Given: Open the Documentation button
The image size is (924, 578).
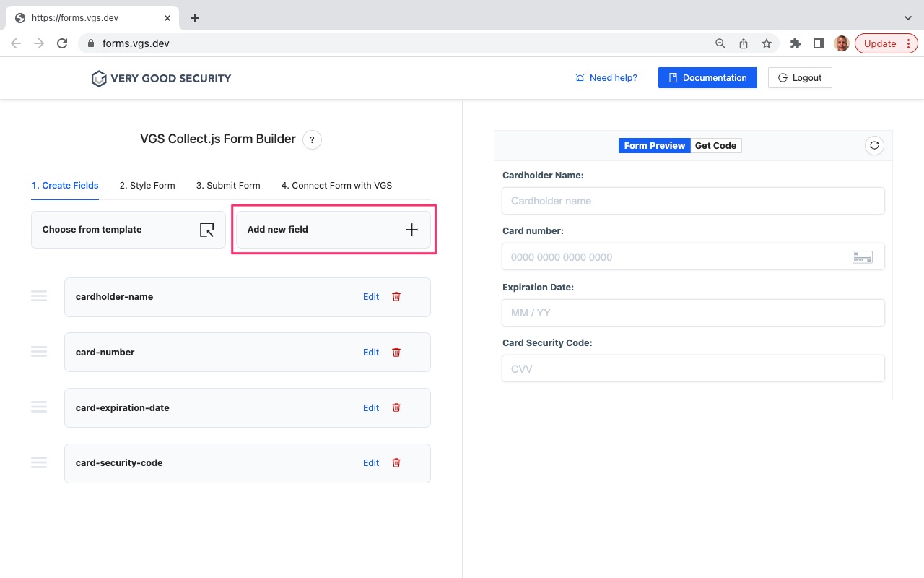Looking at the screenshot, I should (x=707, y=78).
